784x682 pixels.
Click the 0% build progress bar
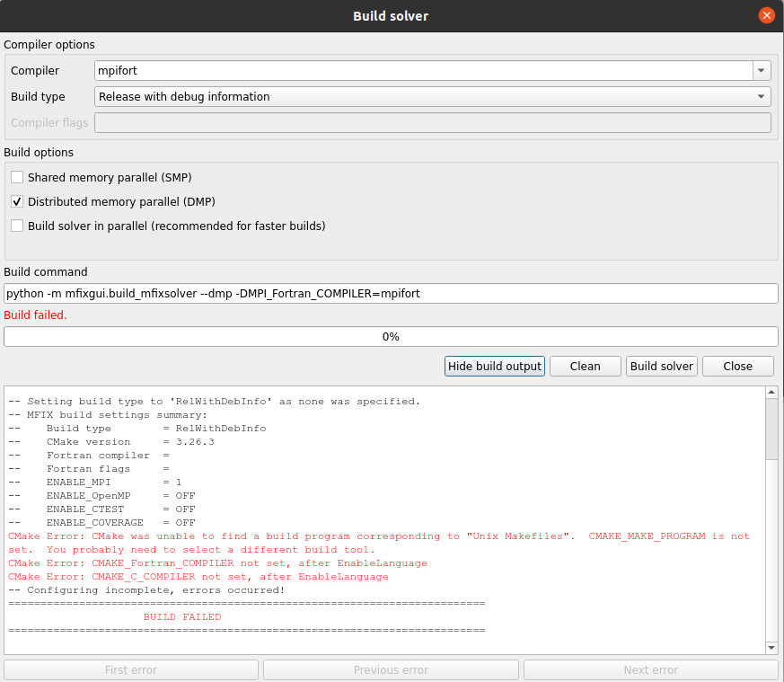[391, 337]
